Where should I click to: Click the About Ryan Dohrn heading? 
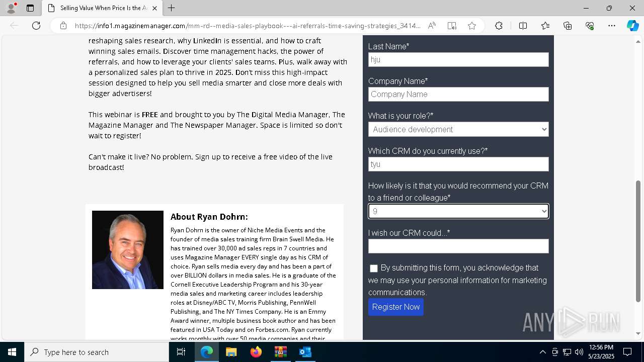pyautogui.click(x=209, y=217)
